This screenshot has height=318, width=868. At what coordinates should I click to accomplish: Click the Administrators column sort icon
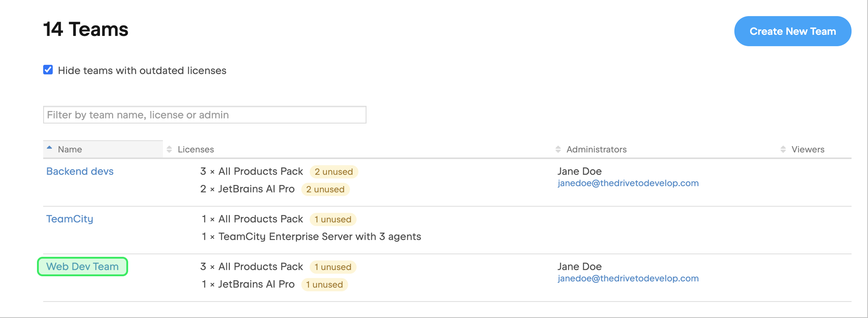coord(558,149)
